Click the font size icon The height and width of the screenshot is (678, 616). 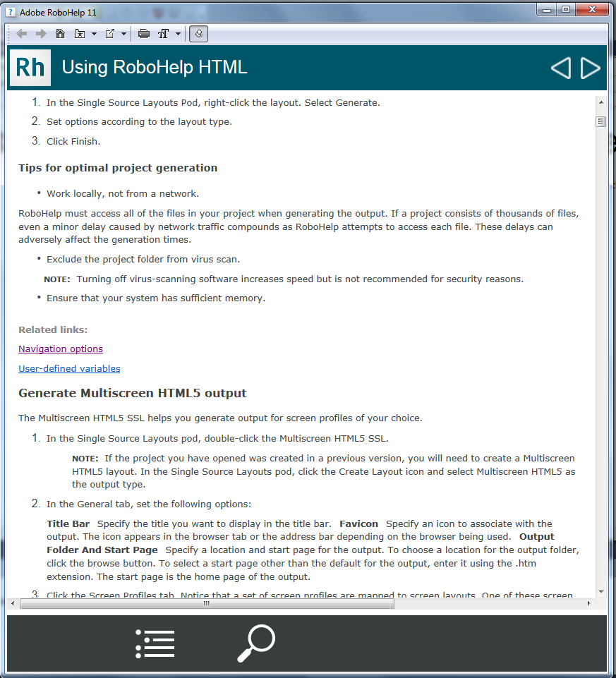pyautogui.click(x=164, y=34)
